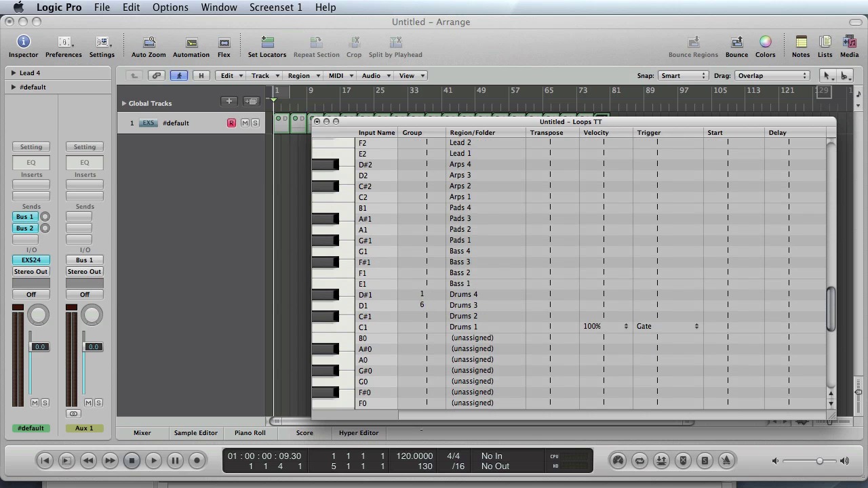This screenshot has width=868, height=488.
Task: Stop playback in the transport
Action: (x=132, y=460)
